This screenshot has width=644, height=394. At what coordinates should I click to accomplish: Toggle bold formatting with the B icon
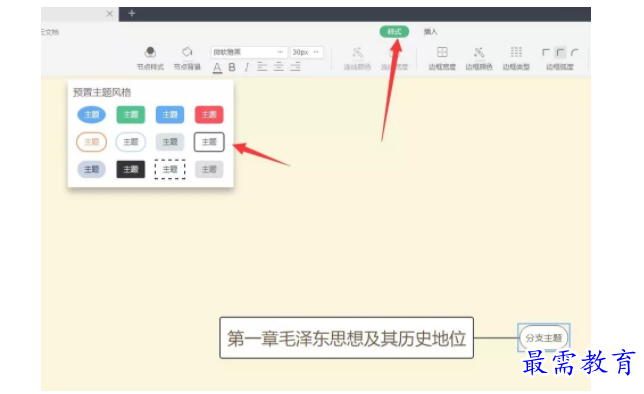232,67
